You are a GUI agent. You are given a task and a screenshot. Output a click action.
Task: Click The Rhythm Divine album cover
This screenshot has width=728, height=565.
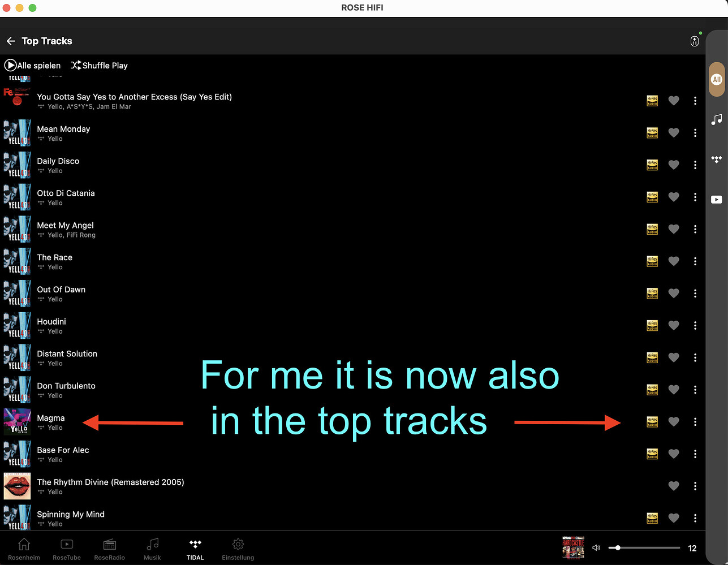[17, 486]
